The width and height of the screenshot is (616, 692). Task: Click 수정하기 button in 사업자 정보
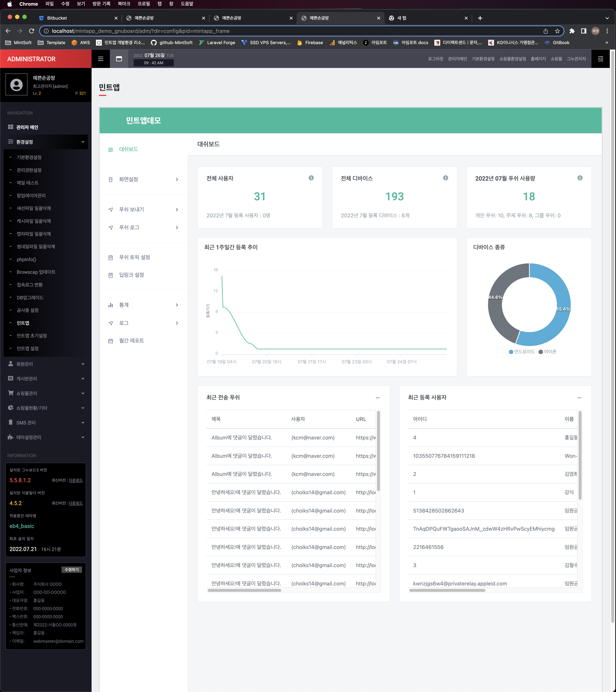pos(72,570)
